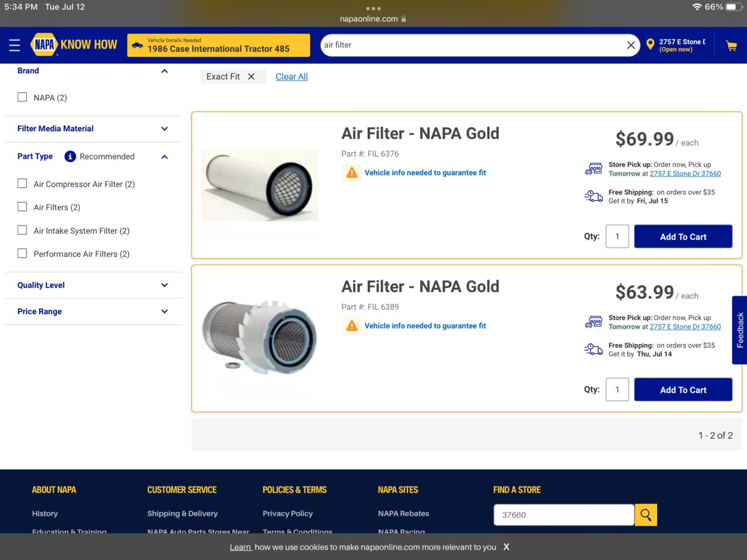This screenshot has width=747, height=560.
Task: Click store pickup icon for $69.99 filter
Action: click(594, 169)
